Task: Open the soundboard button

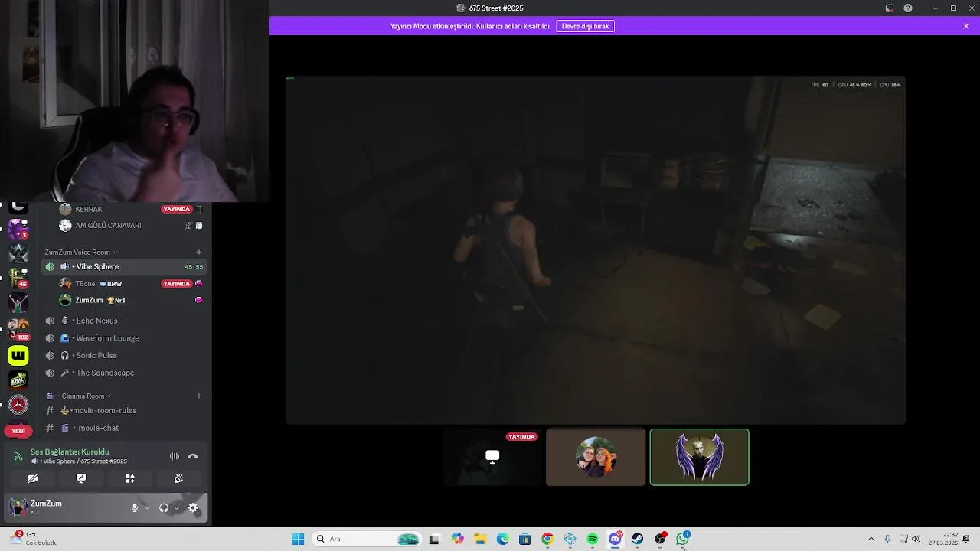Action: pos(178,478)
